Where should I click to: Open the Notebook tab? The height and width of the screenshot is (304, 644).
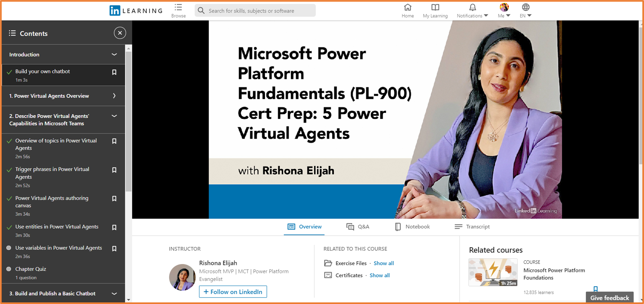point(412,226)
